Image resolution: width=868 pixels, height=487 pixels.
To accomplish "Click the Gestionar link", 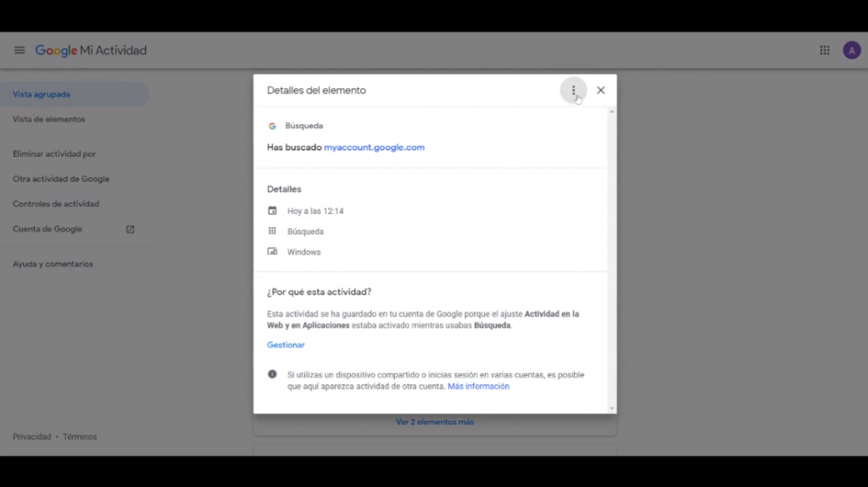I will coord(286,345).
